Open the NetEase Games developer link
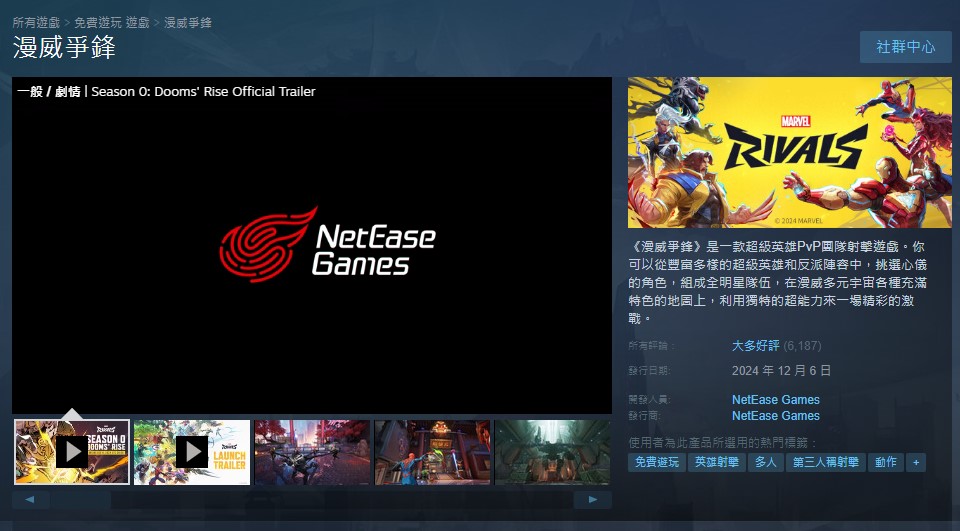This screenshot has height=531, width=960. pos(776,399)
